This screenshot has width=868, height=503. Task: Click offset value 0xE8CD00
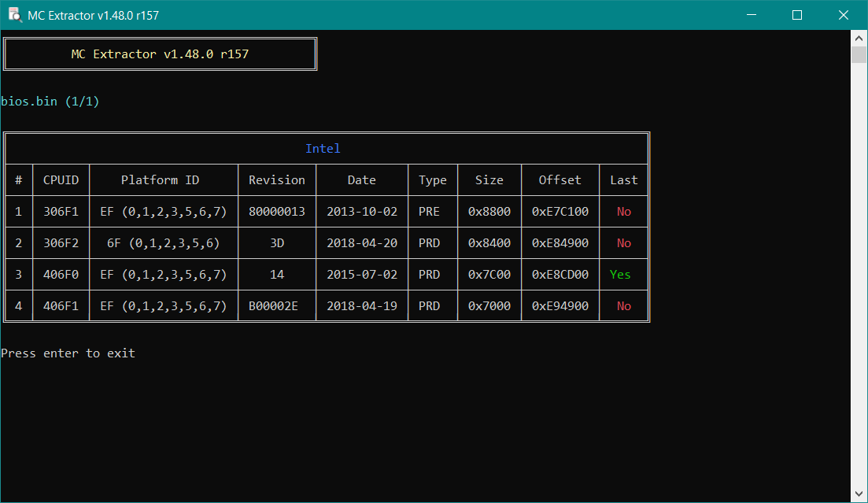click(560, 275)
